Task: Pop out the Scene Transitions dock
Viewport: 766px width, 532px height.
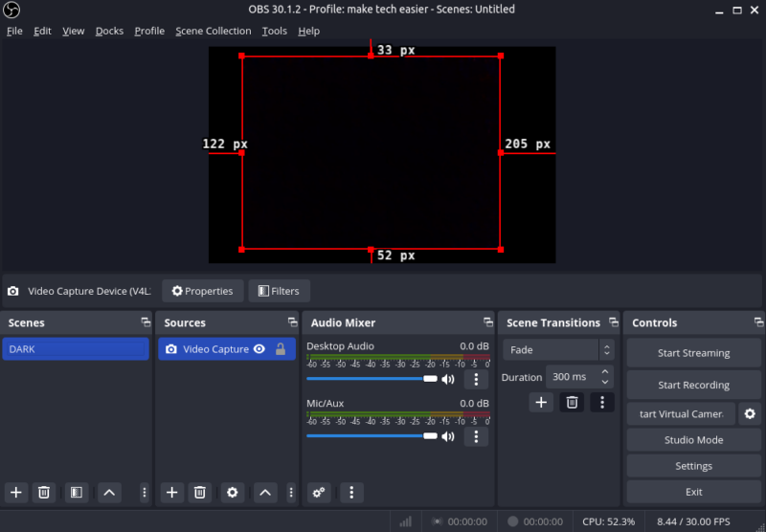Action: pyautogui.click(x=614, y=322)
